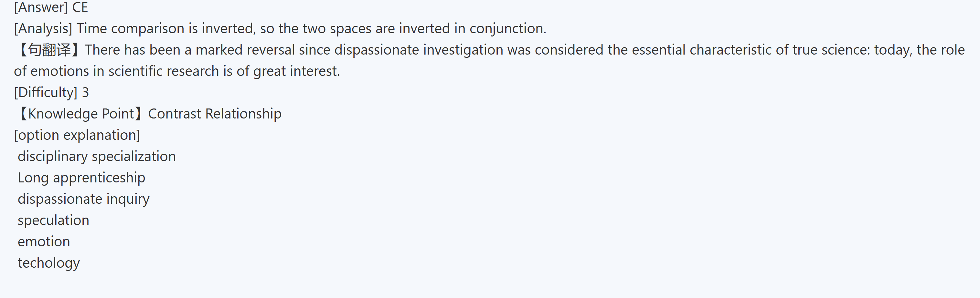Select the 'emotion' option

[x=44, y=241]
